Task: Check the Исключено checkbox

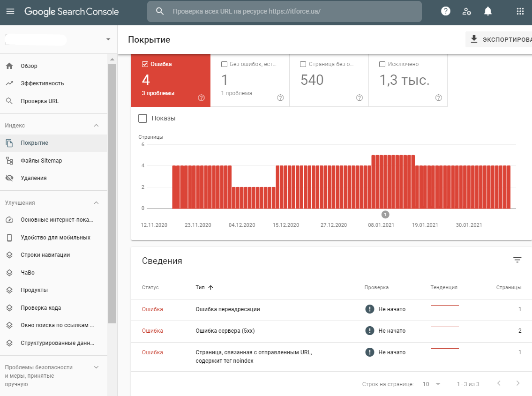Action: coord(382,64)
